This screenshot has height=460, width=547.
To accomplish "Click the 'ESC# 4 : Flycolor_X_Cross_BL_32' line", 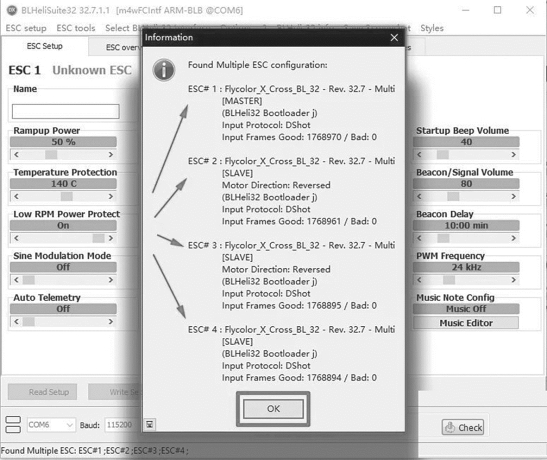I will point(292,330).
